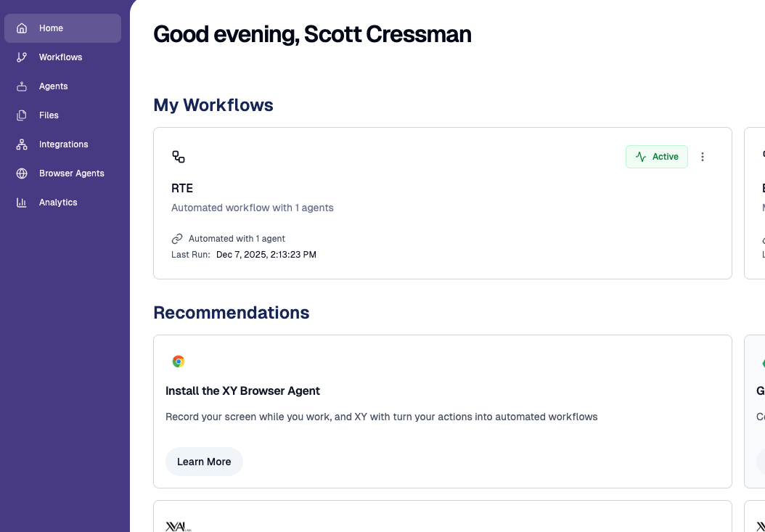This screenshot has height=532, width=765.
Task: Click the workflow nodes icon on the RTE card
Action: [178, 157]
